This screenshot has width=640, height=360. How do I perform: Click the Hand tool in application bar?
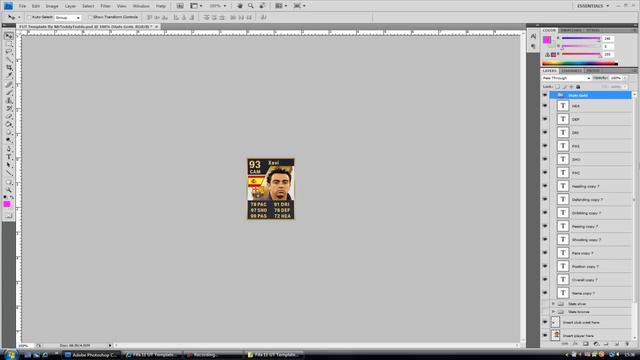click(240, 6)
